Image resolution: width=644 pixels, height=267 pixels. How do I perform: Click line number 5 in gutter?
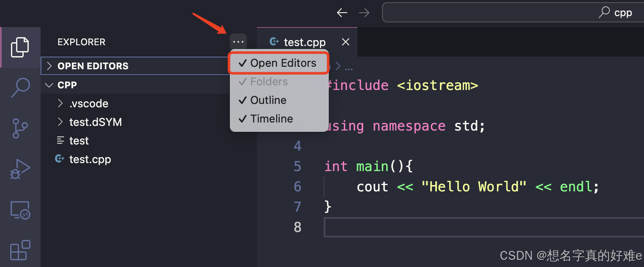tap(297, 166)
